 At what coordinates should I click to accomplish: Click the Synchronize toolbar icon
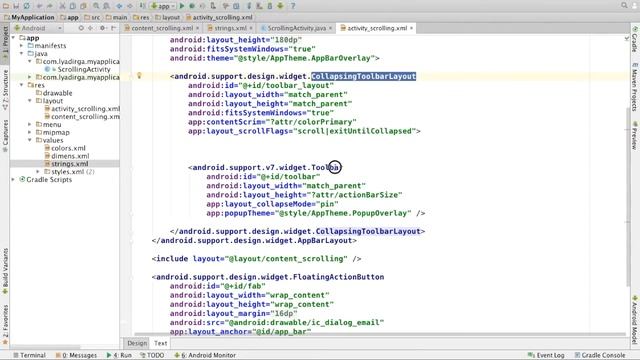click(27, 6)
